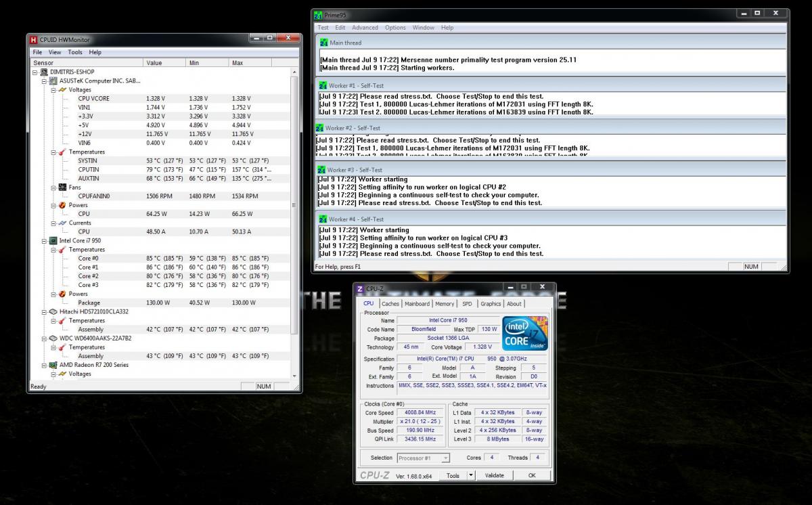The image size is (812, 505).
Task: Open the Processor #1 selection combo box
Action: [x=424, y=458]
